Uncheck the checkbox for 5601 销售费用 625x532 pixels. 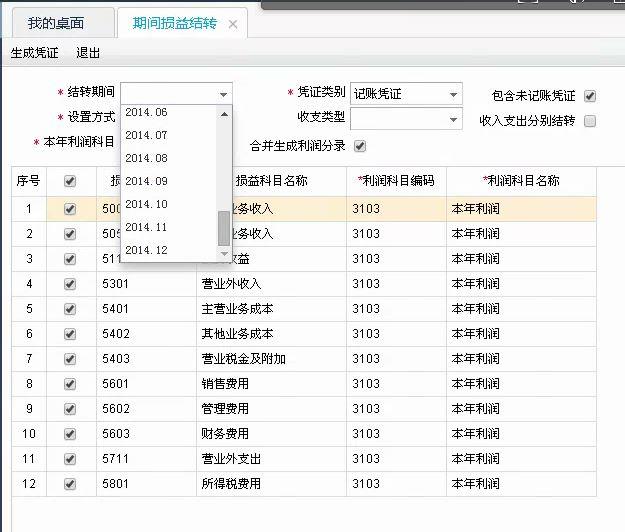tap(70, 384)
